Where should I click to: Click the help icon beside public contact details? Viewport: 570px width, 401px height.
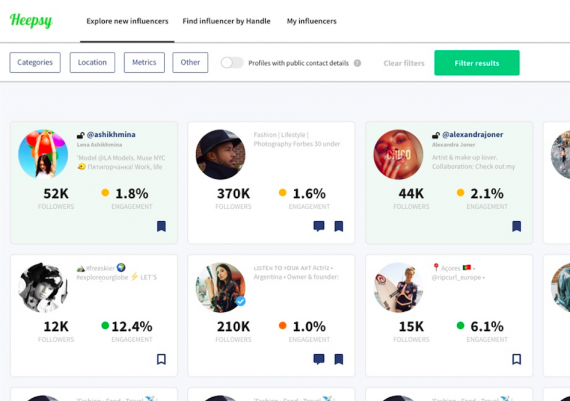[357, 63]
